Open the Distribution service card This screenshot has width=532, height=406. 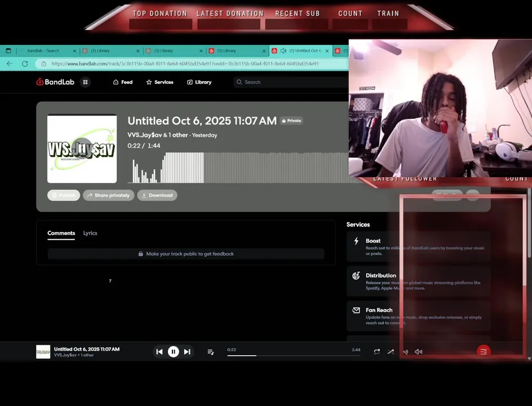click(419, 281)
